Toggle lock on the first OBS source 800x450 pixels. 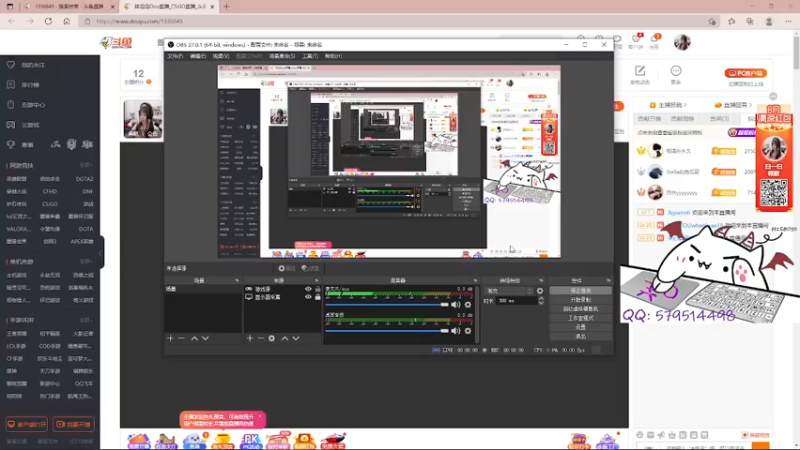(x=317, y=289)
